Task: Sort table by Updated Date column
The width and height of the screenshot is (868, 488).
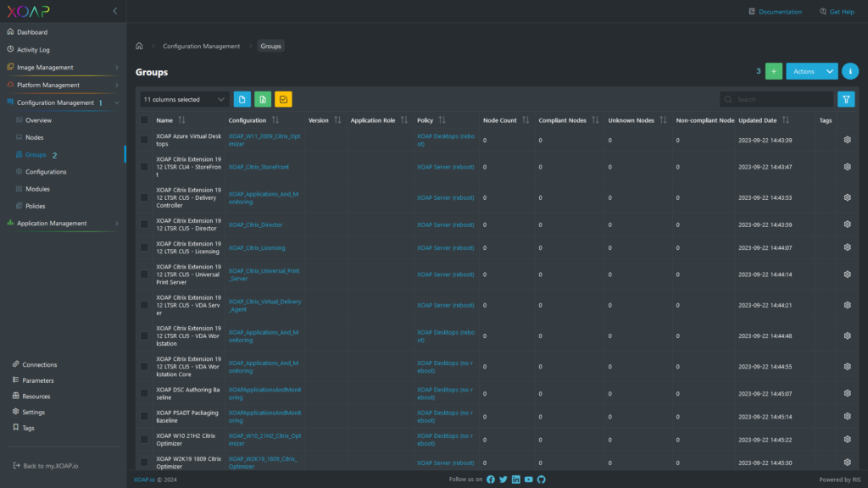Action: (x=786, y=120)
